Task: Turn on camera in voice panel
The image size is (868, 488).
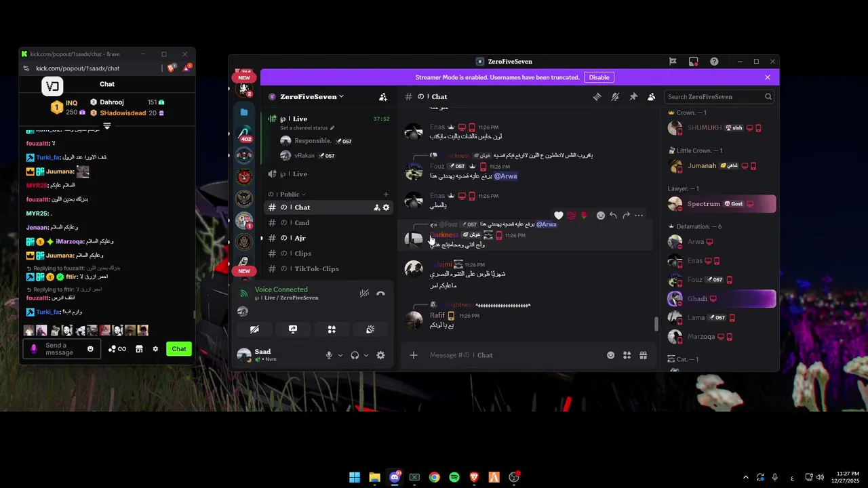Action: click(x=254, y=329)
